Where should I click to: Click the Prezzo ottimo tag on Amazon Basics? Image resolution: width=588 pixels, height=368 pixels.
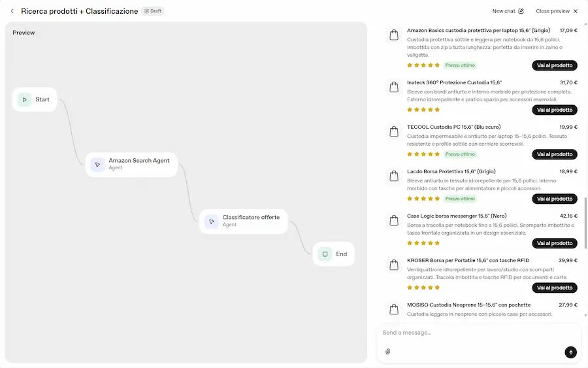coord(461,65)
